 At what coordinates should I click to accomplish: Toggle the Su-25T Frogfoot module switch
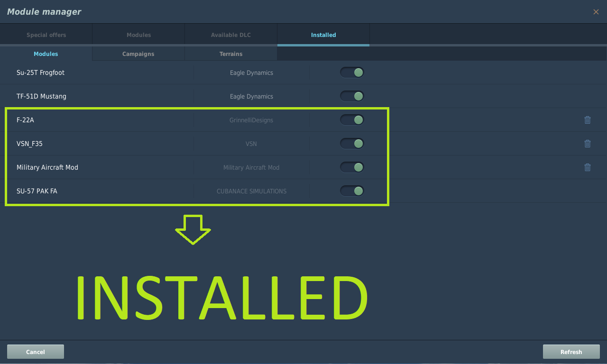[352, 73]
